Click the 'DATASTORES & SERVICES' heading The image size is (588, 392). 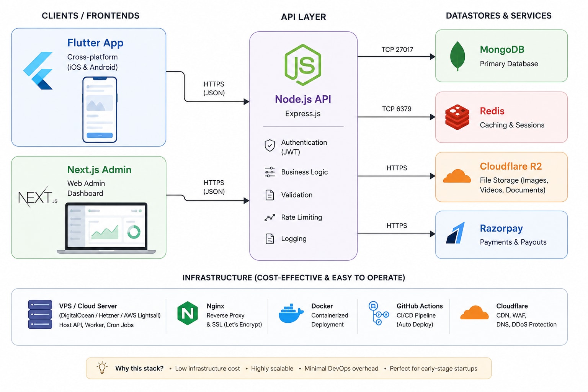click(498, 16)
